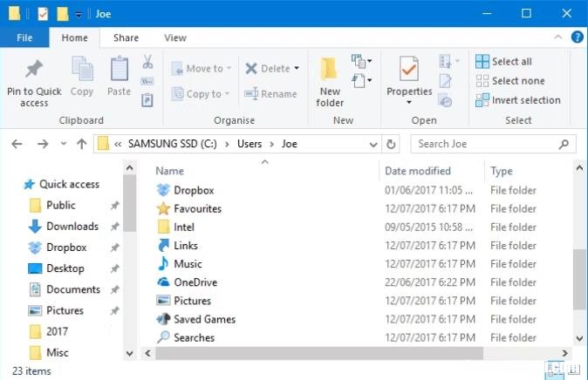This screenshot has height=380, width=588.
Task: Select Downloads in Quick access
Action: (64, 227)
